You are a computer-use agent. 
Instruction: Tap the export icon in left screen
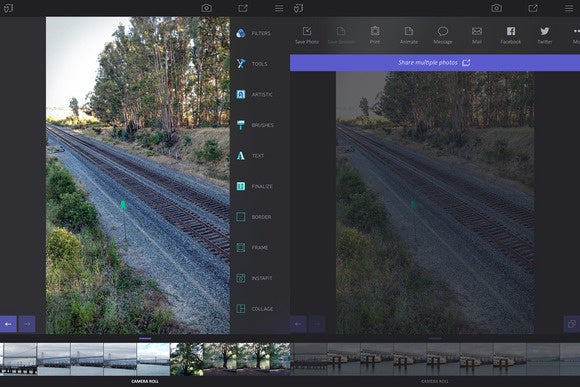[243, 8]
